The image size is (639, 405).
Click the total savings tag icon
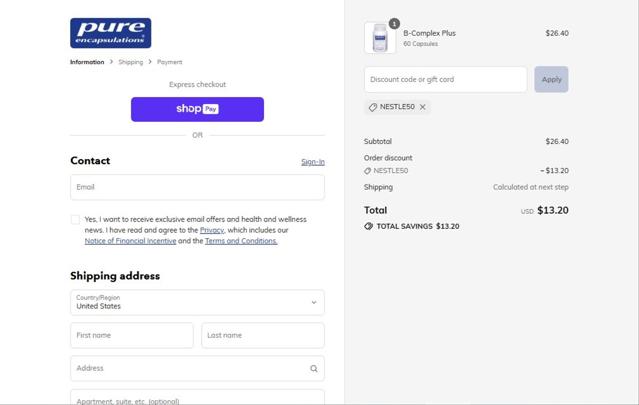[368, 226]
